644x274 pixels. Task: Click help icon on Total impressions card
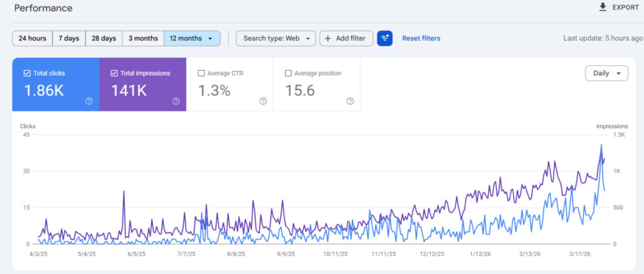click(x=176, y=101)
